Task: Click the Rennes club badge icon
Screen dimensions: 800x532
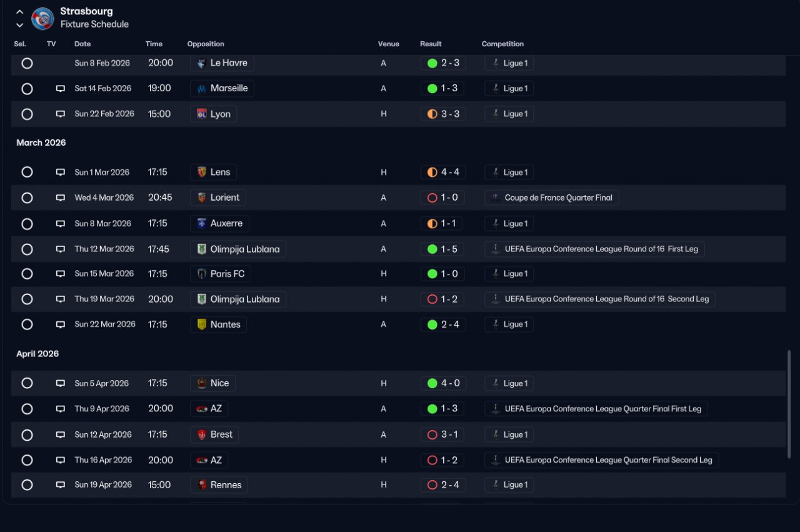Action: tap(202, 485)
